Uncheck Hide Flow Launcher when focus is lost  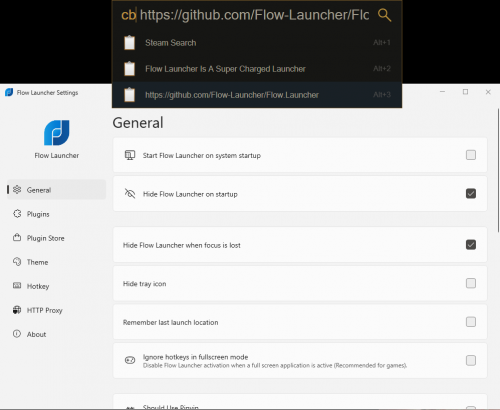pyautogui.click(x=471, y=245)
